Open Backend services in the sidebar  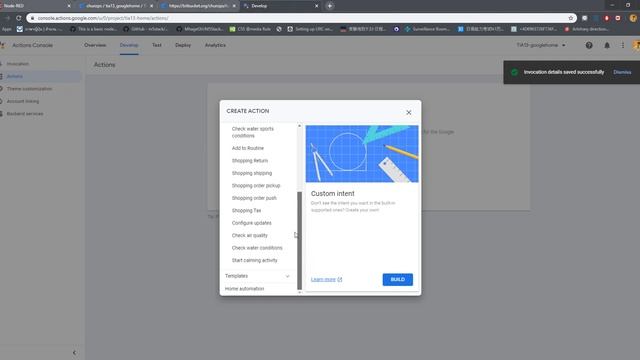pos(24,114)
